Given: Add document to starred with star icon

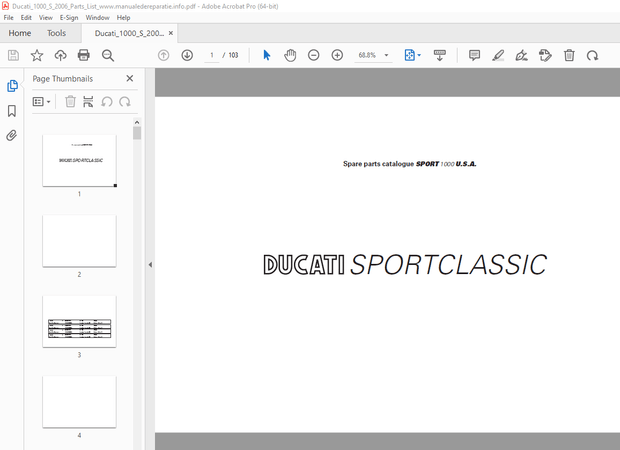Looking at the screenshot, I should point(37,55).
